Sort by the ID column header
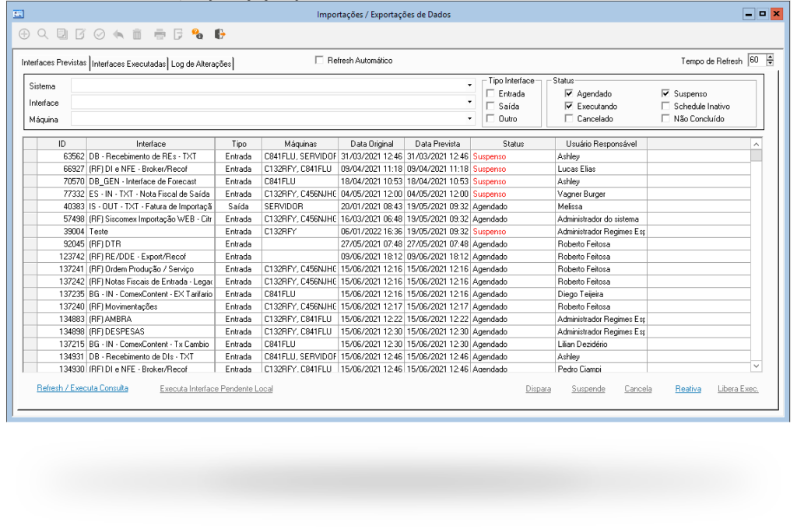The height and width of the screenshot is (532, 797). pos(62,144)
